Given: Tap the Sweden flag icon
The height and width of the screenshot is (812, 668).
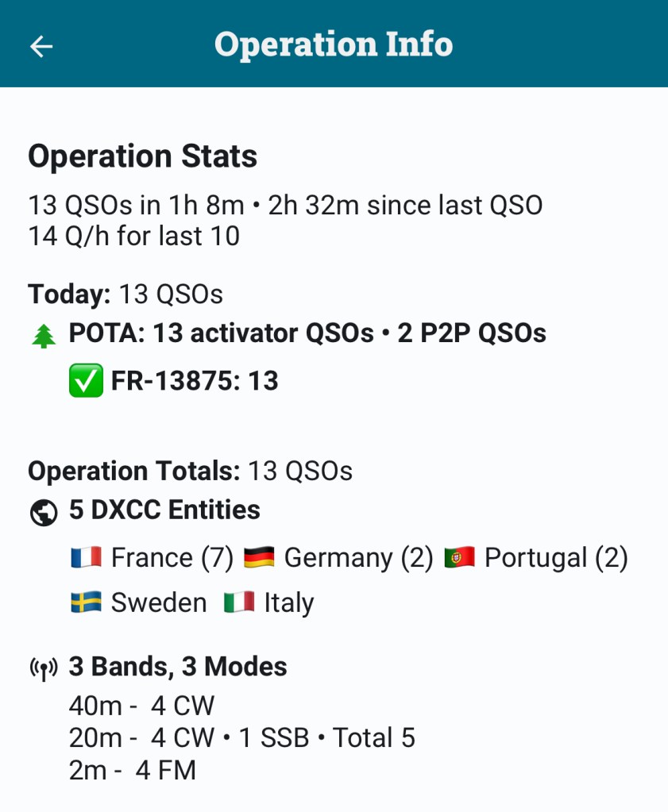Looking at the screenshot, I should click(86, 603).
